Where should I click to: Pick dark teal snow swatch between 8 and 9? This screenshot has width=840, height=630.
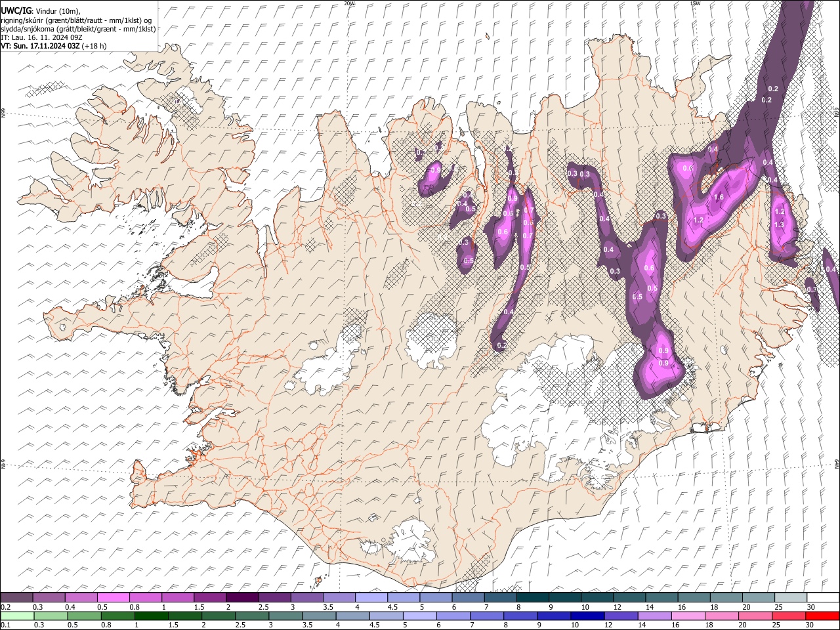[533, 597]
